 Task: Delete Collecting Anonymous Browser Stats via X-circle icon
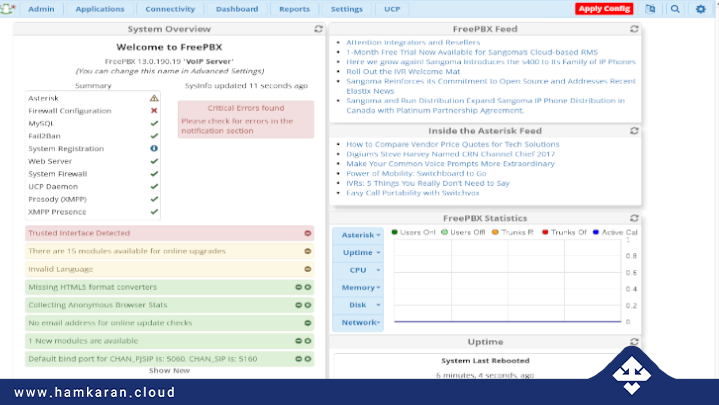click(x=308, y=305)
